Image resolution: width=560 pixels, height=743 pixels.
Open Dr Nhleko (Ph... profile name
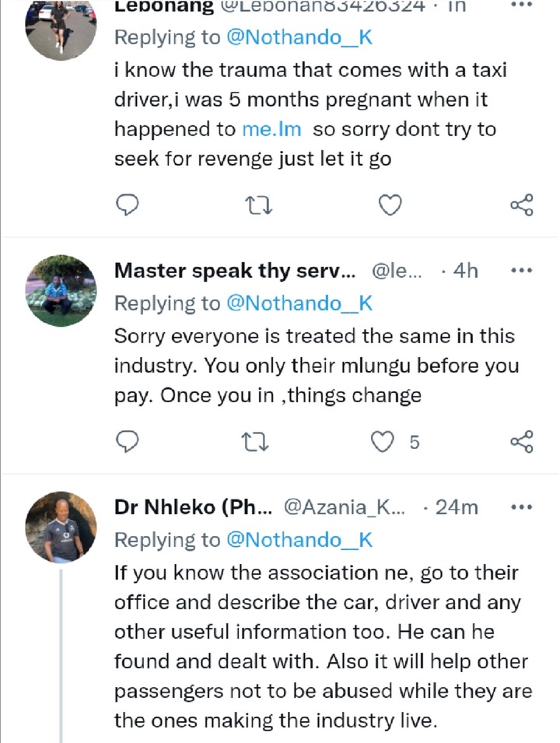194,507
